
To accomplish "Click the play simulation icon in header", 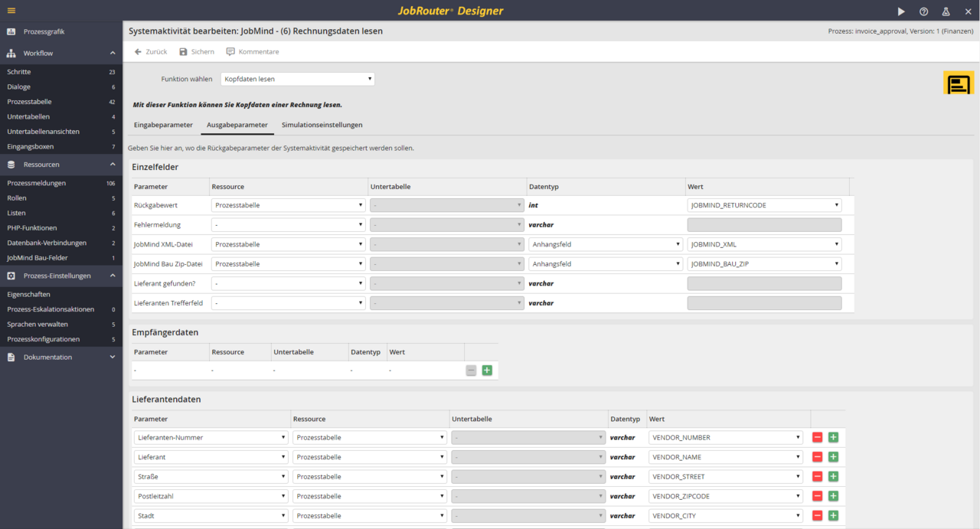I will (x=901, y=11).
